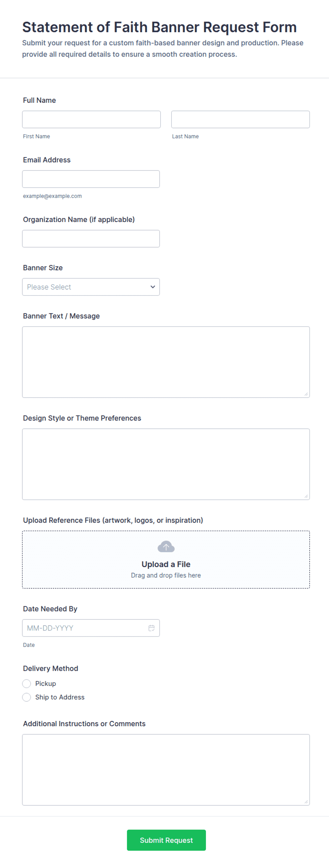This screenshot has height=868, width=329.
Task: Focus the First Name field
Action: coord(91,120)
